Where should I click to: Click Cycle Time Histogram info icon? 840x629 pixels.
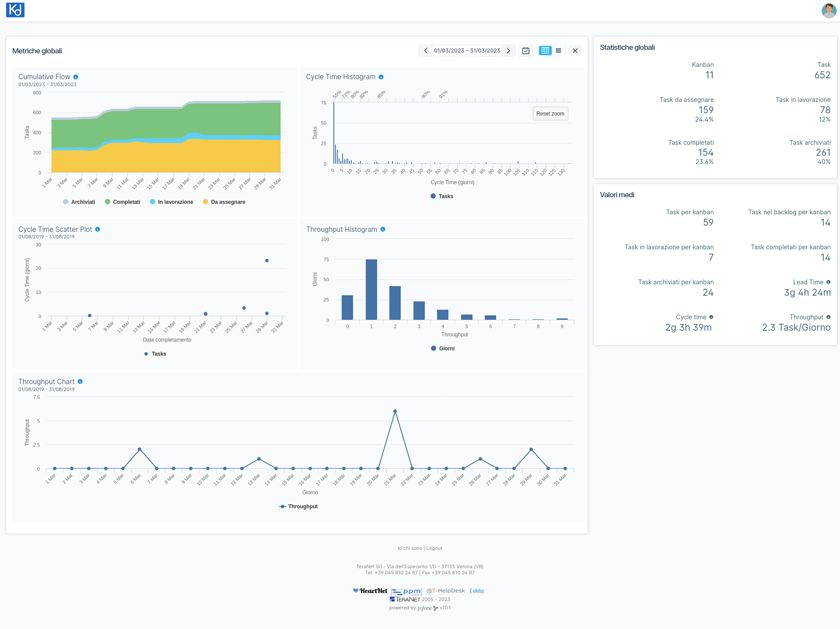[381, 77]
